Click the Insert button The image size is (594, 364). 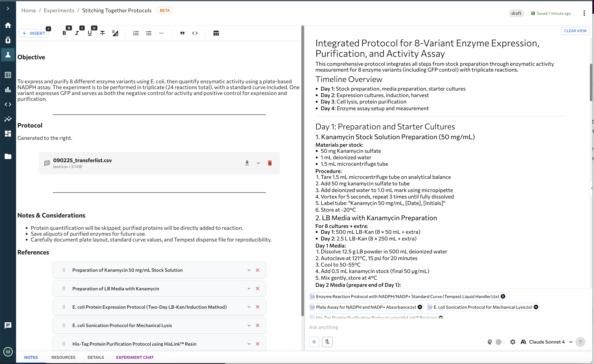point(34,33)
